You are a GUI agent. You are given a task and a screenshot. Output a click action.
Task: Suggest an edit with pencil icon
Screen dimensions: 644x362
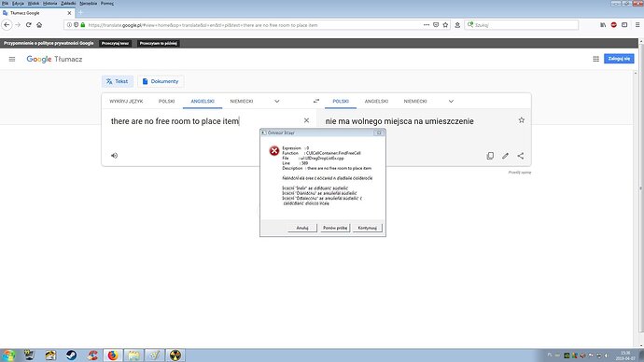pos(505,156)
